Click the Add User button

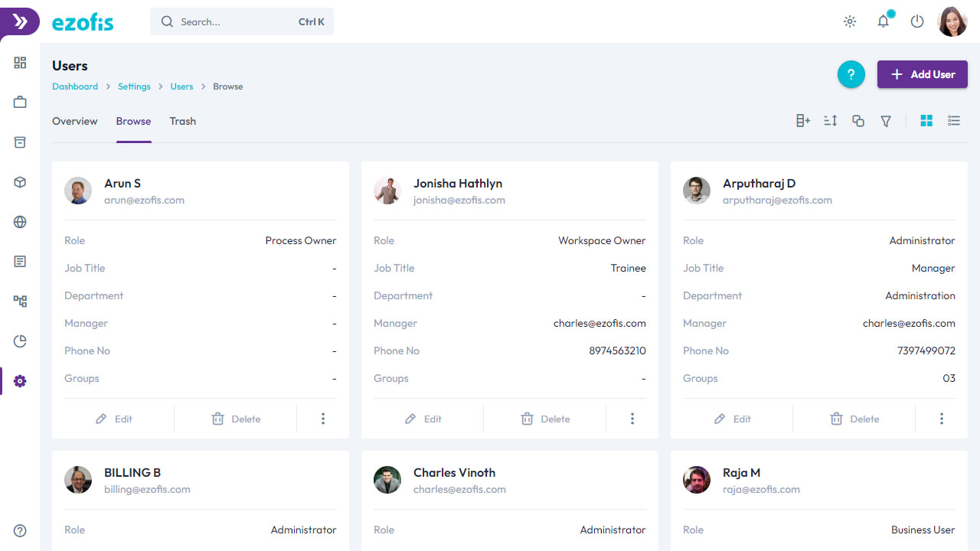(923, 74)
